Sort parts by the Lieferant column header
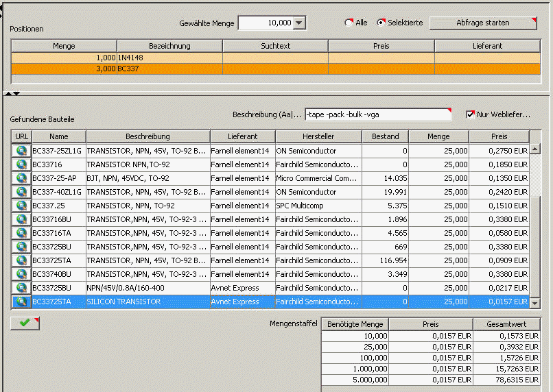 coord(242,136)
